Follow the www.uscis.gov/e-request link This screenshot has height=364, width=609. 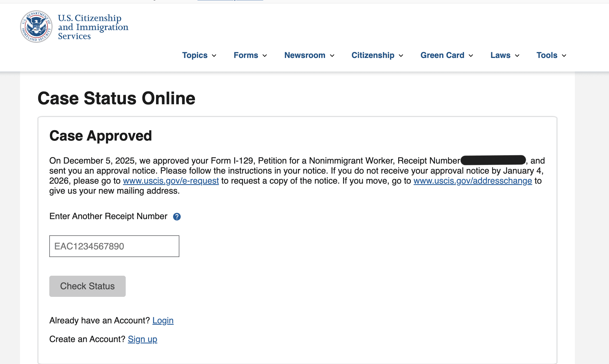tap(171, 181)
